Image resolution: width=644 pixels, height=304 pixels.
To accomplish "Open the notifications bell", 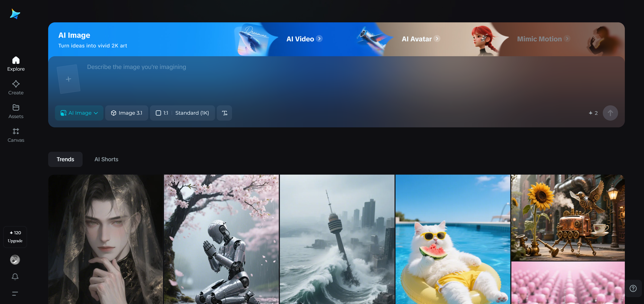I will pyautogui.click(x=15, y=277).
